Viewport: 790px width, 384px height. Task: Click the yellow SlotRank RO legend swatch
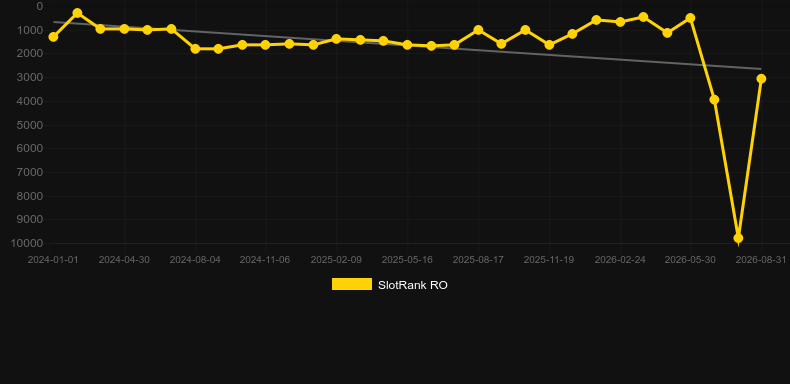[352, 284]
